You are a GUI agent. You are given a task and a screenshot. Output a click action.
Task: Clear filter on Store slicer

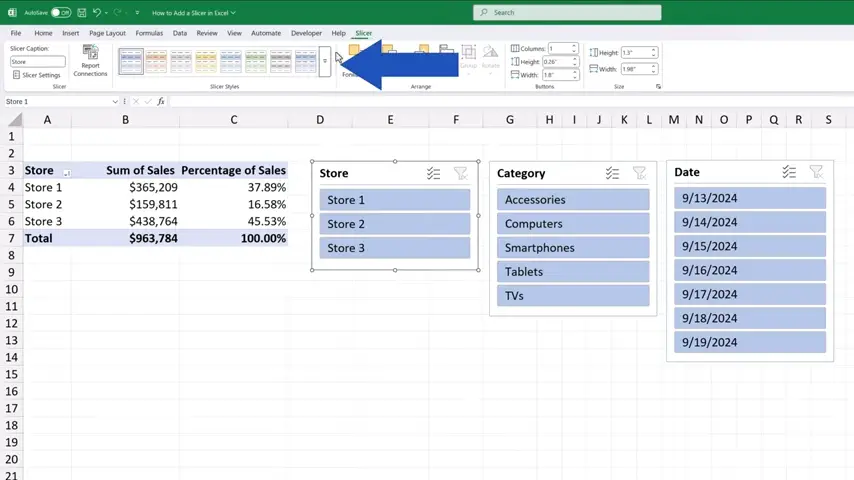coord(460,173)
